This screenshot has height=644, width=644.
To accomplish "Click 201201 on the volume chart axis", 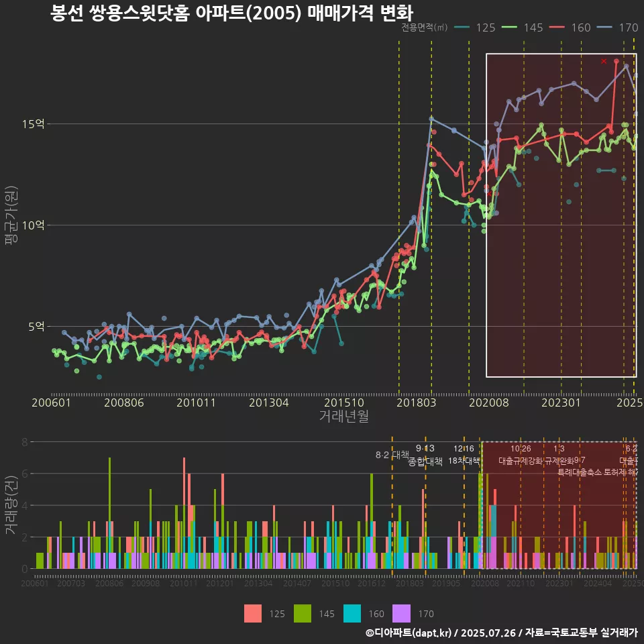I will [220, 583].
